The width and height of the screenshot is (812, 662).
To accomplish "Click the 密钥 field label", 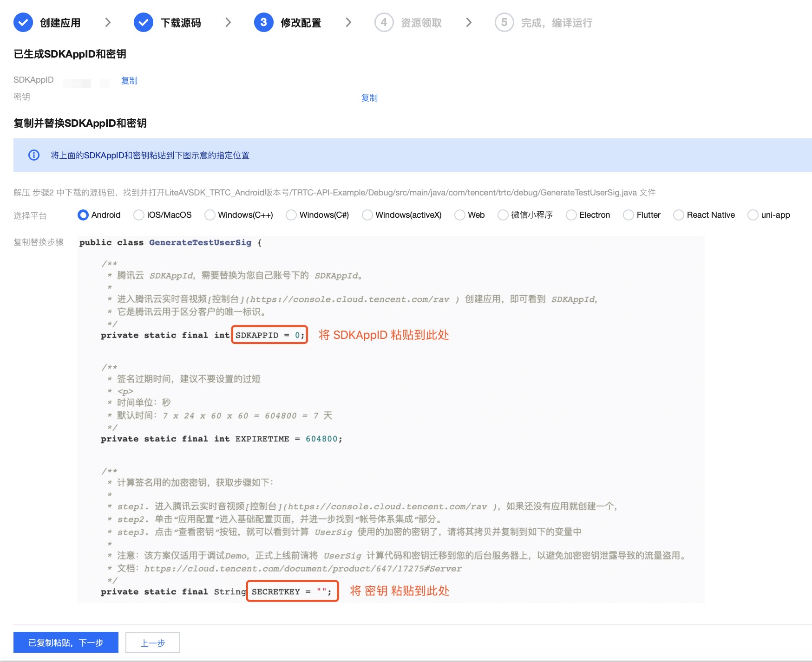I will (x=22, y=97).
